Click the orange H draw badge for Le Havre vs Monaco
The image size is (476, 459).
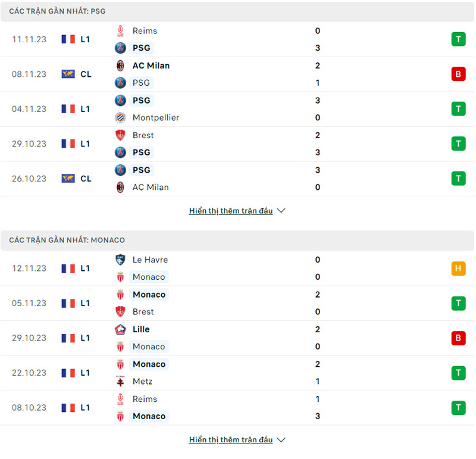458,268
